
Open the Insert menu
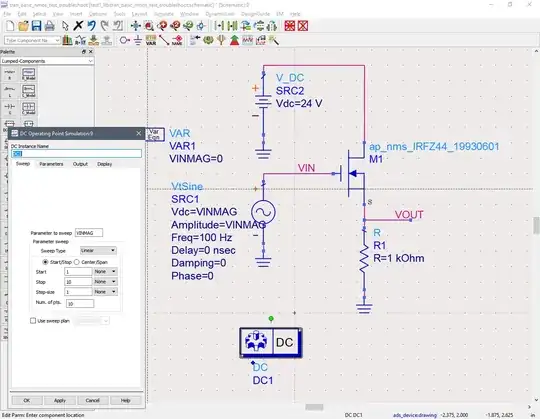(x=76, y=14)
